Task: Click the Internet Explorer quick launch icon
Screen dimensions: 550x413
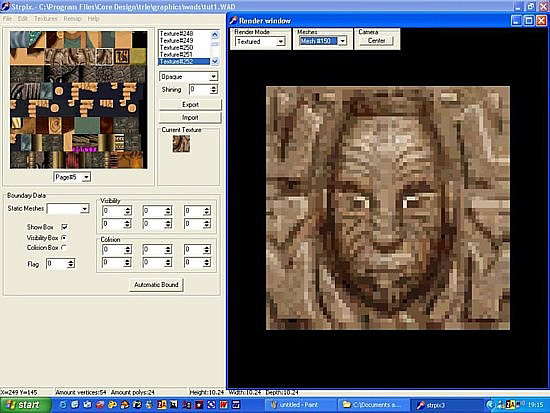Action: (63, 405)
